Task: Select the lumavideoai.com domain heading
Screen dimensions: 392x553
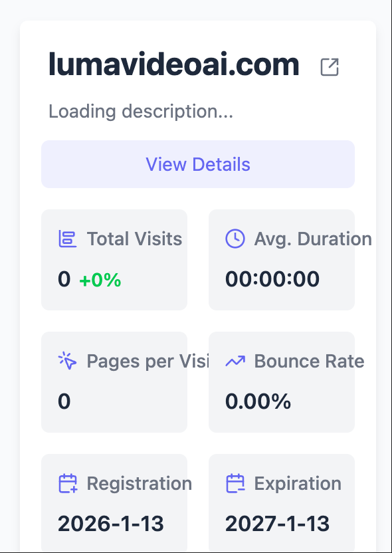Action: 174,65
